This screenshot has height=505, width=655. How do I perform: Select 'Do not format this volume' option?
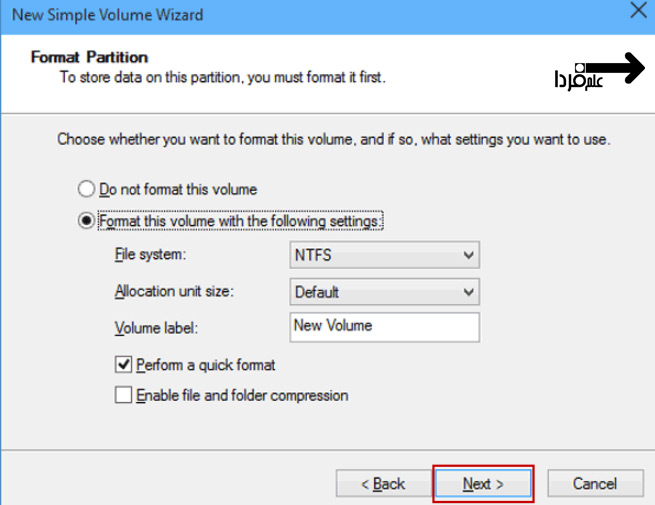pos(87,189)
